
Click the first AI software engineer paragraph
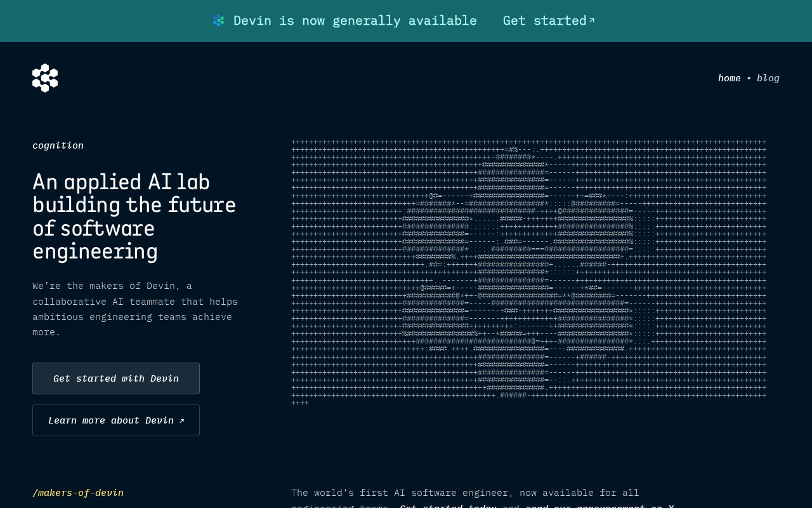point(482,499)
